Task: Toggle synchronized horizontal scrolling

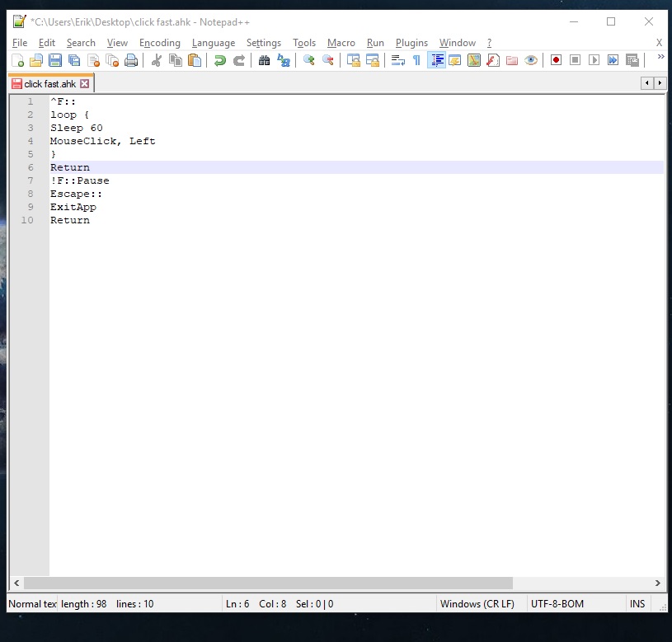Action: tap(373, 60)
